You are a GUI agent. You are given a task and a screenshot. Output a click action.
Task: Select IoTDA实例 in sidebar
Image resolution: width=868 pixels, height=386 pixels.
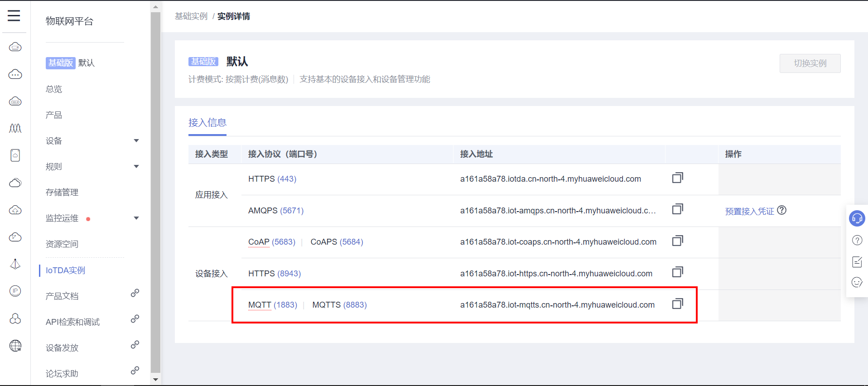[66, 270]
